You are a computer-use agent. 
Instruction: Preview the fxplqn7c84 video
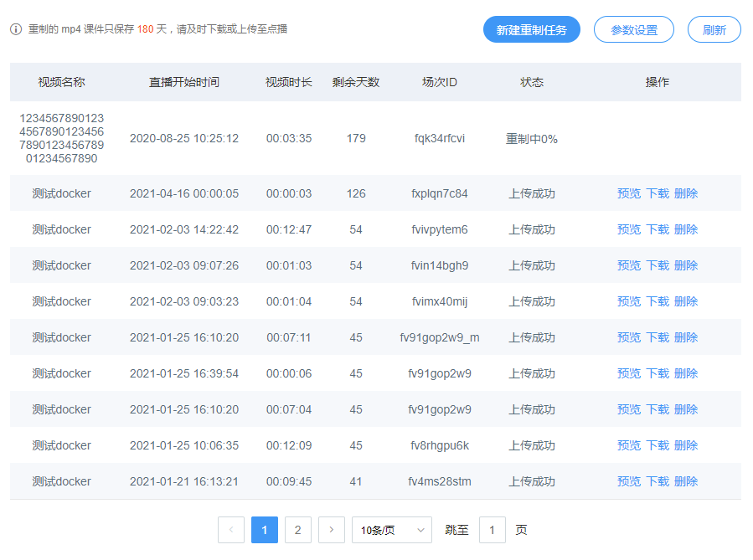629,193
